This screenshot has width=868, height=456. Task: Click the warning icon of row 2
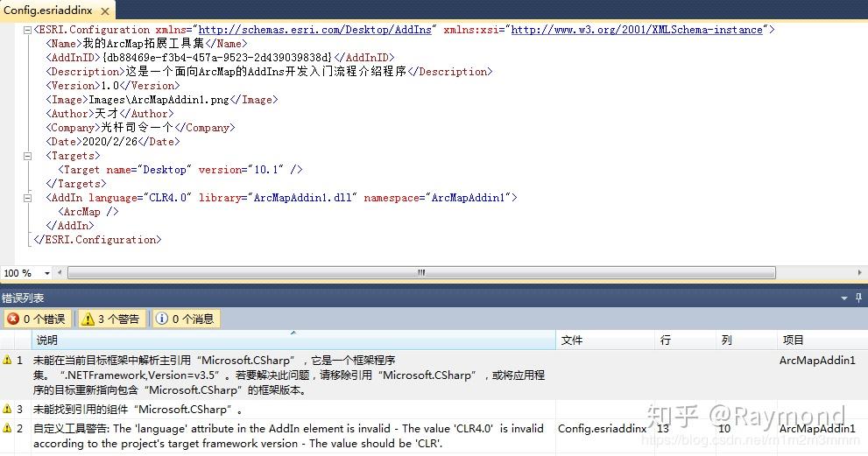point(7,428)
